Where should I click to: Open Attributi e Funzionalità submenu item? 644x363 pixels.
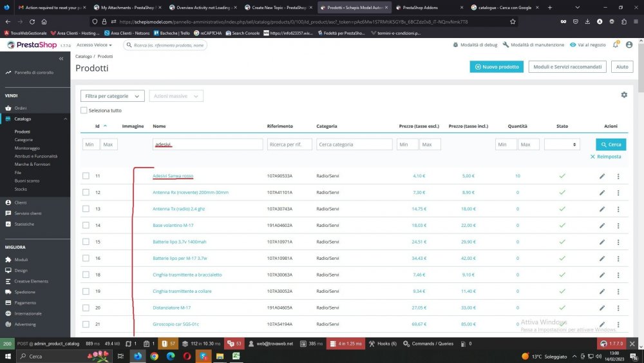click(x=35, y=156)
